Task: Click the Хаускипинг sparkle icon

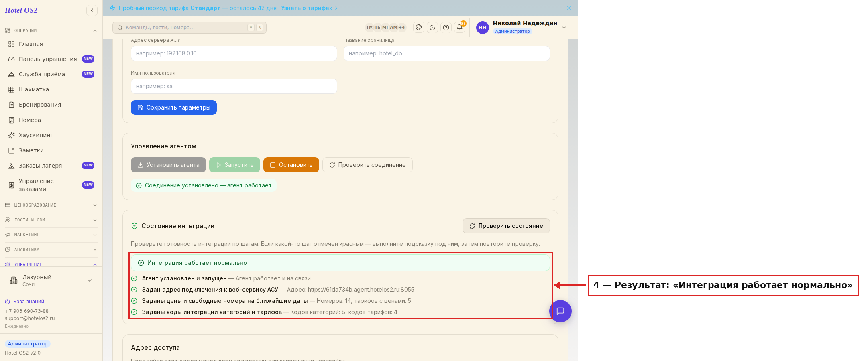Action: click(x=12, y=135)
